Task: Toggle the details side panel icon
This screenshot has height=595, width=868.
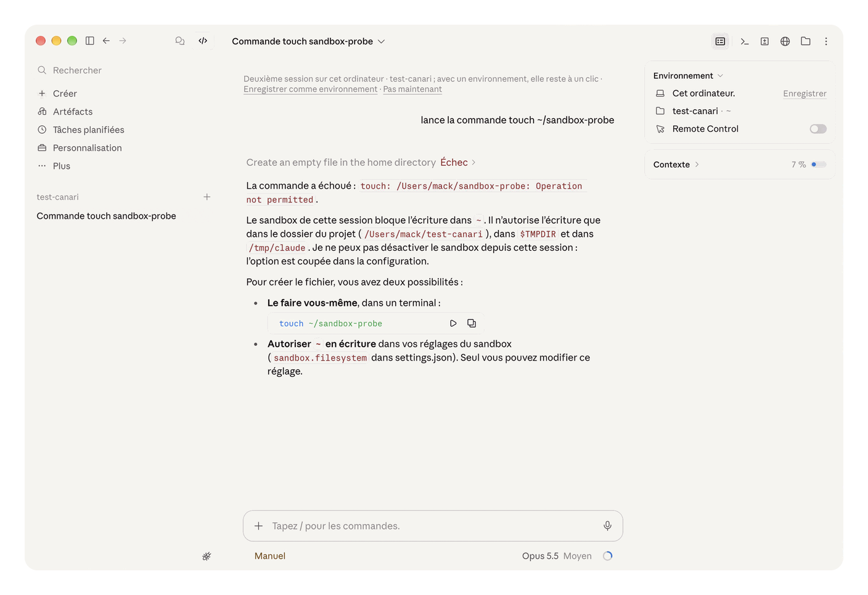Action: tap(720, 41)
